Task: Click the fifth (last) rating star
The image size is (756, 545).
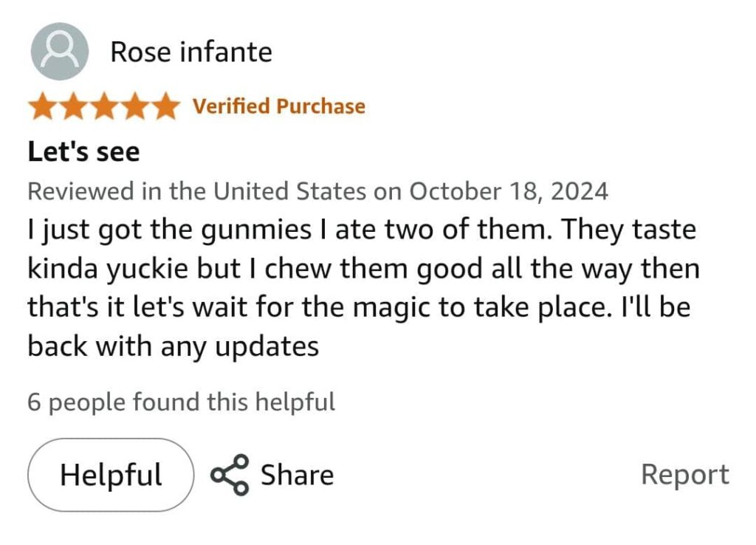Action: [x=164, y=107]
